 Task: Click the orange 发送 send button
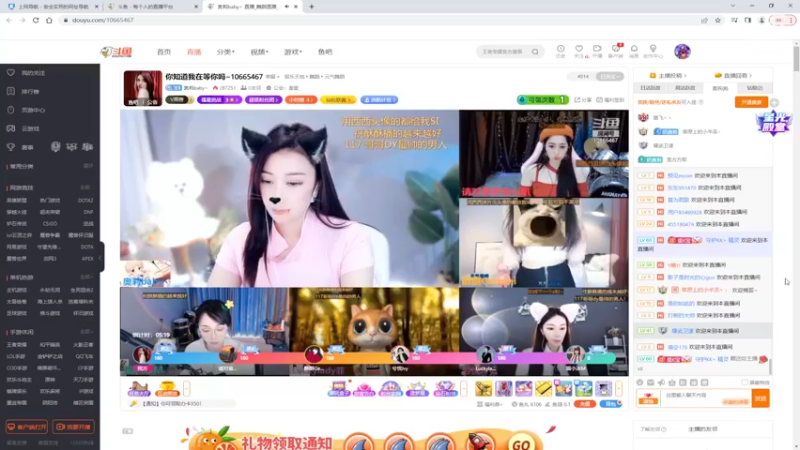click(x=760, y=397)
